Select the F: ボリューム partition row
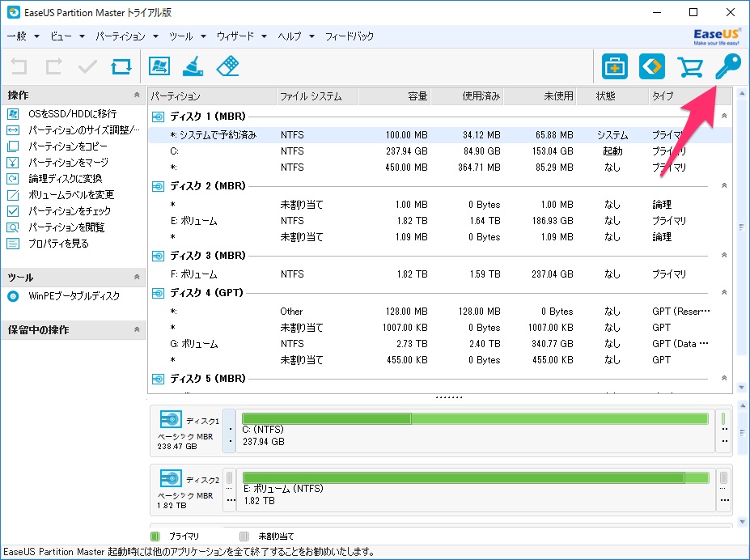 click(x=439, y=274)
